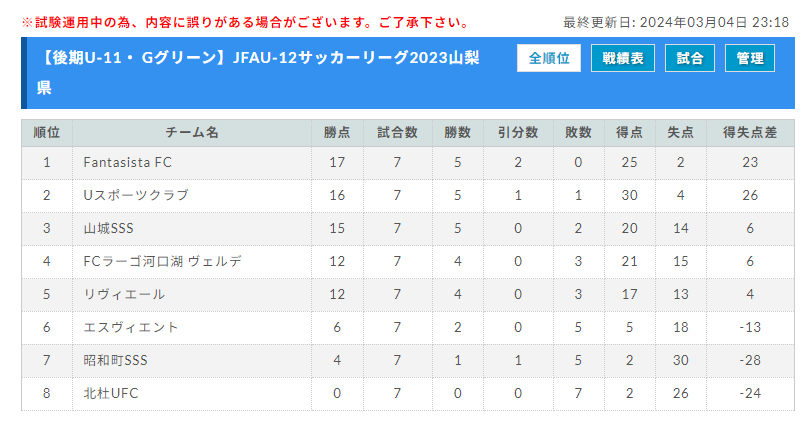The width and height of the screenshot is (804, 423).
Task: Click the 管理 button
Action: tap(750, 58)
